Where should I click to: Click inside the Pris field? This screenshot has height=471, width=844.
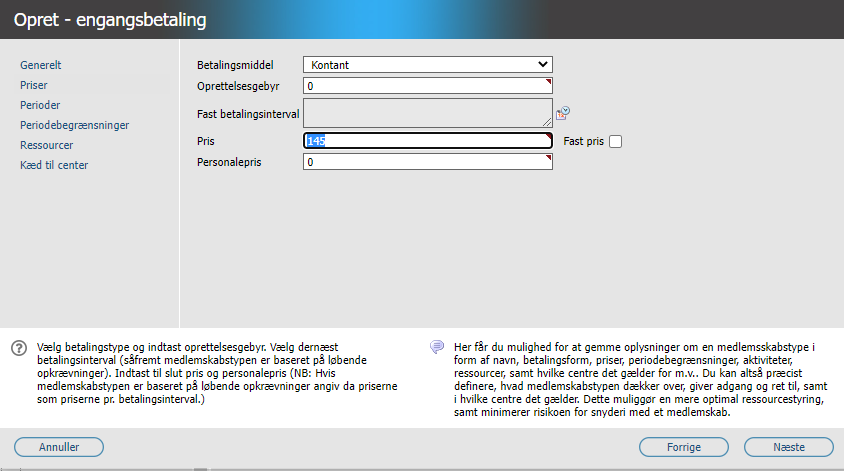click(x=428, y=141)
